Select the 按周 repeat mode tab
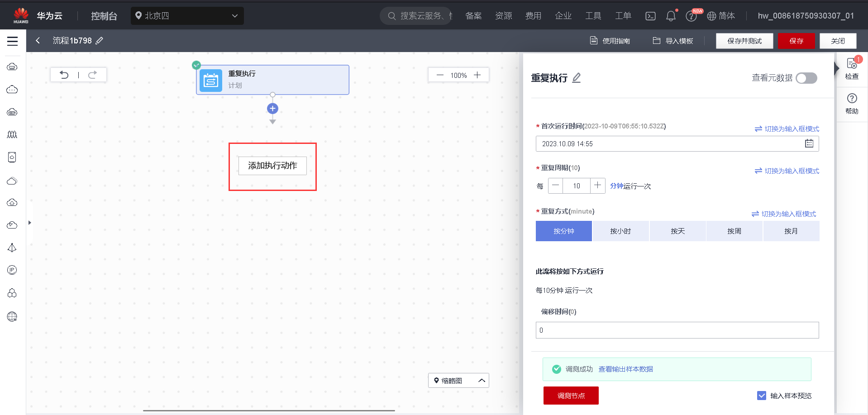 pyautogui.click(x=734, y=231)
